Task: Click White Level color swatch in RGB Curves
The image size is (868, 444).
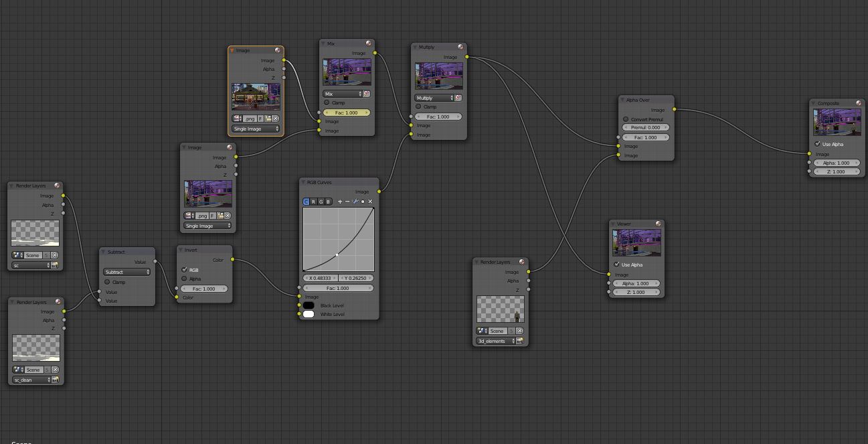Action: (x=309, y=314)
